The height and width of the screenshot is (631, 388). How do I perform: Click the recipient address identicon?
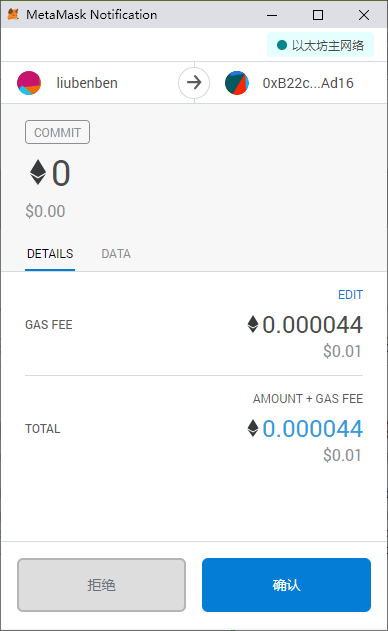[237, 83]
